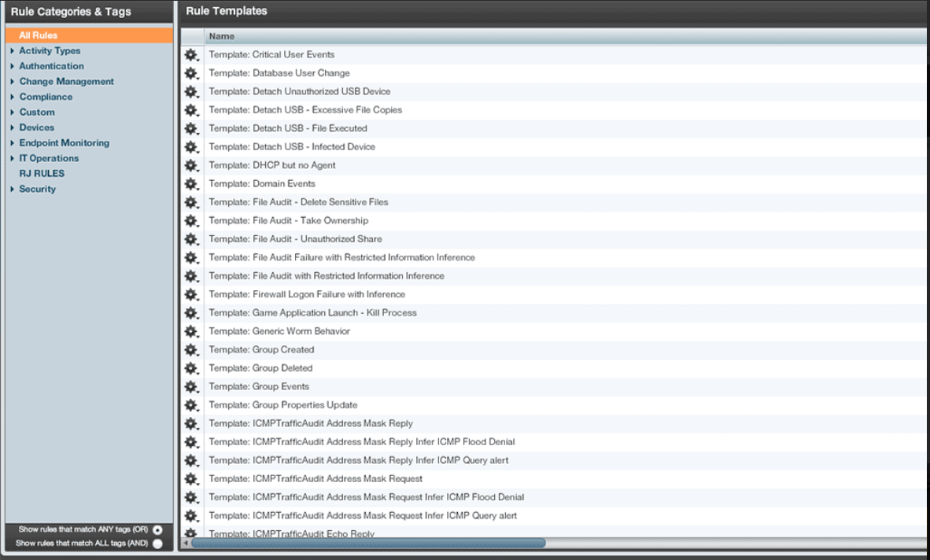Select the Group Deleted template row
Image resolution: width=930 pixels, height=560 pixels.
tap(282, 368)
